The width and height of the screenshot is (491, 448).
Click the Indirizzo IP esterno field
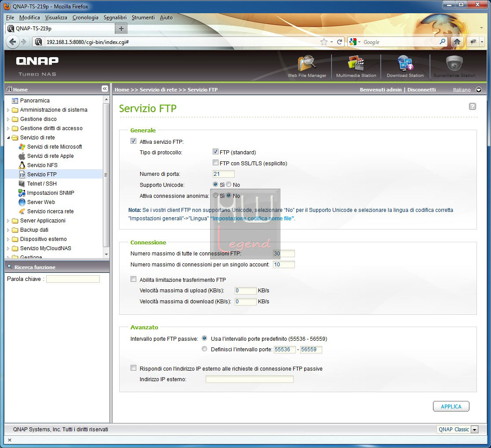[x=249, y=379]
